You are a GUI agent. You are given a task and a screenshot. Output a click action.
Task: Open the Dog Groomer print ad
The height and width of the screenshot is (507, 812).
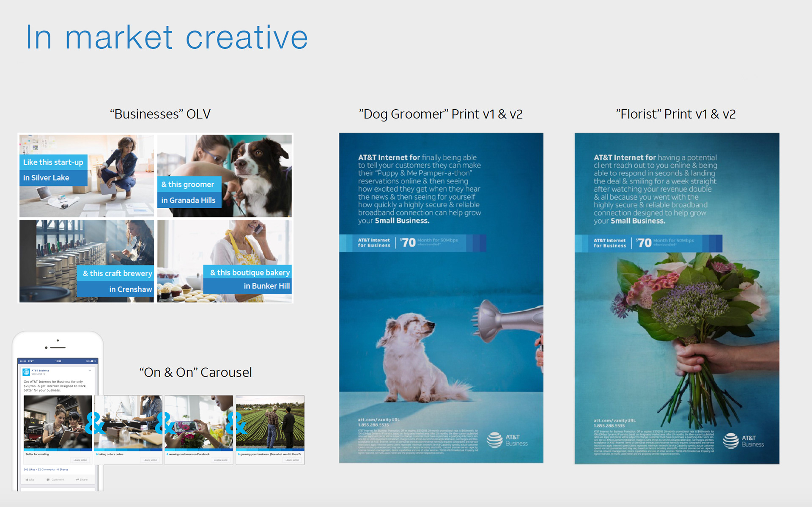pos(441,298)
